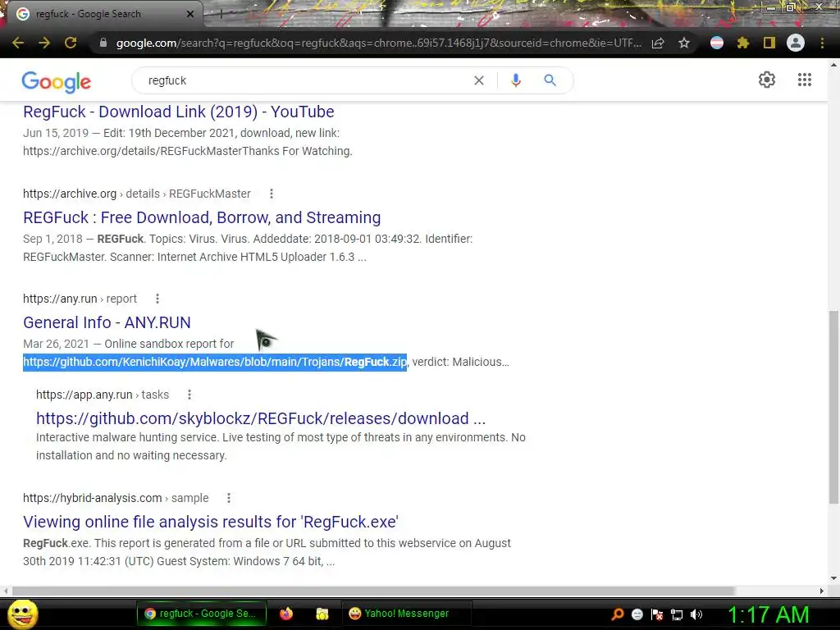Open the Google apps grid
Viewport: 840px width, 630px height.
point(805,80)
